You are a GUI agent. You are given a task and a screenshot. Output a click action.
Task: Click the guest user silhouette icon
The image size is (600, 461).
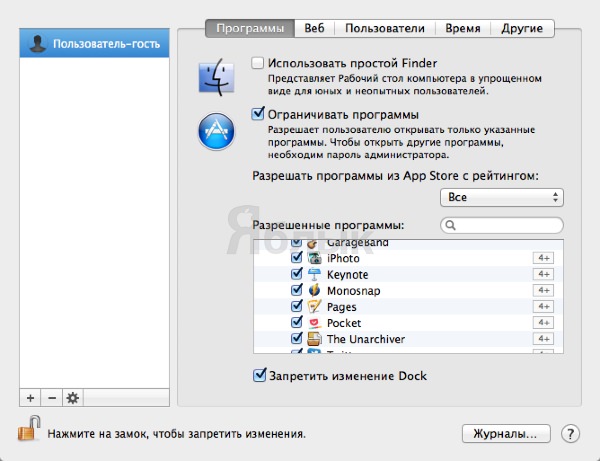tap(38, 44)
